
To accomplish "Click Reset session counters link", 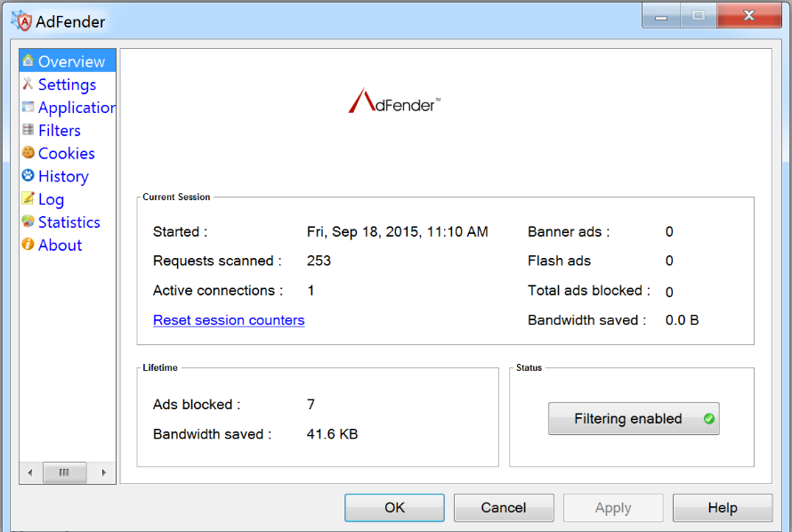I will pos(229,320).
